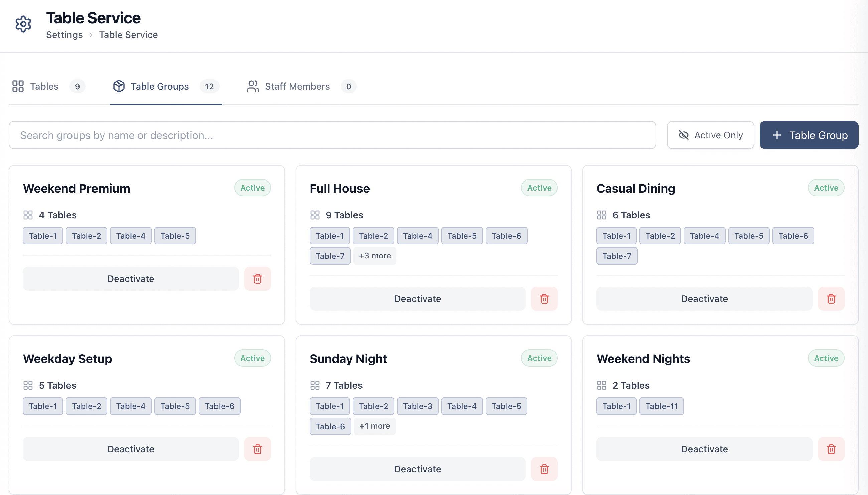
Task: Delete the Sunday Night group
Action: (x=544, y=469)
